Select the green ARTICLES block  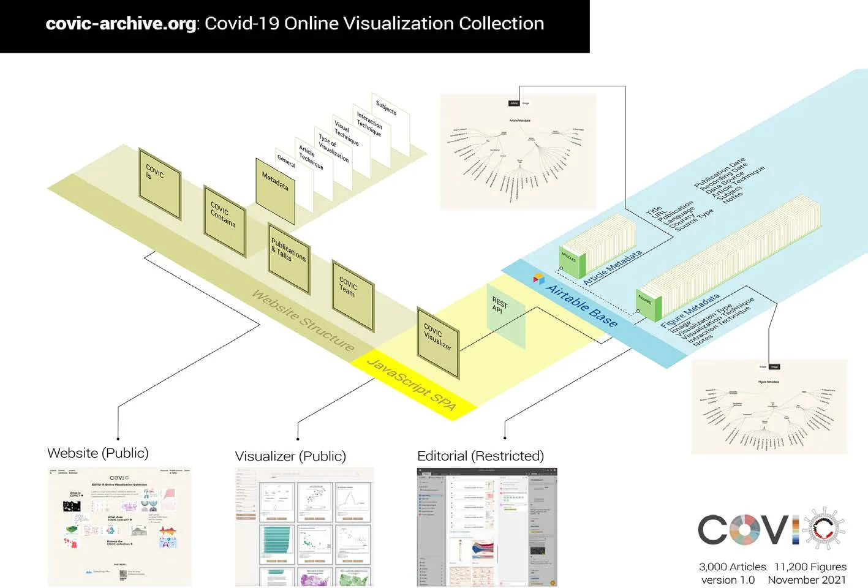point(573,262)
